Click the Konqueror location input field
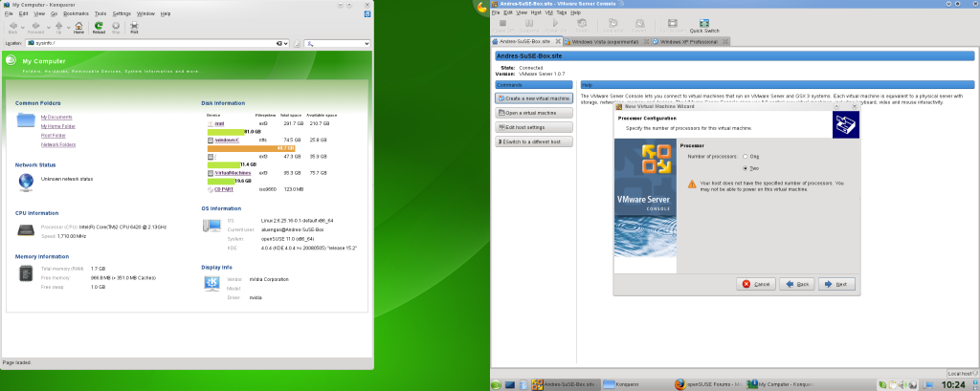 tap(155, 44)
